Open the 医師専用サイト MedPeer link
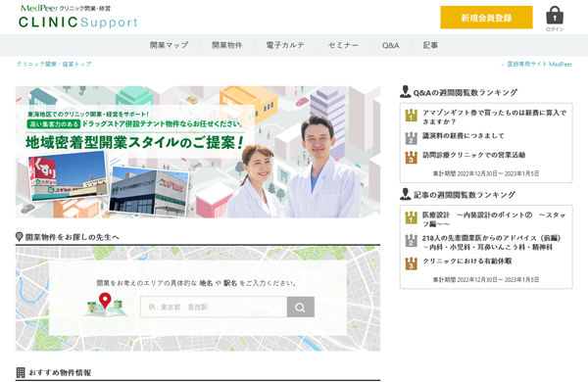Image resolution: width=588 pixels, height=382 pixels. pyautogui.click(x=539, y=65)
